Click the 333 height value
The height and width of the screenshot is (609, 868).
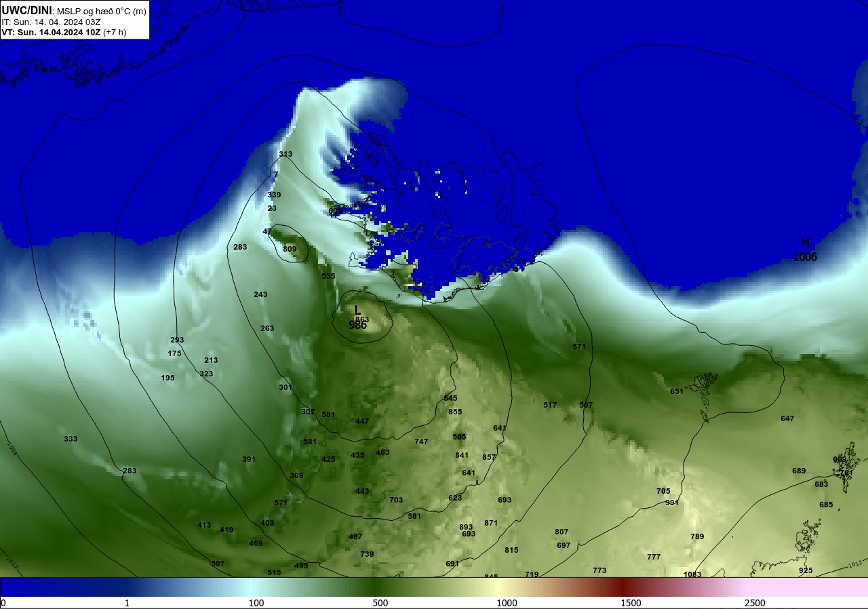click(x=71, y=439)
